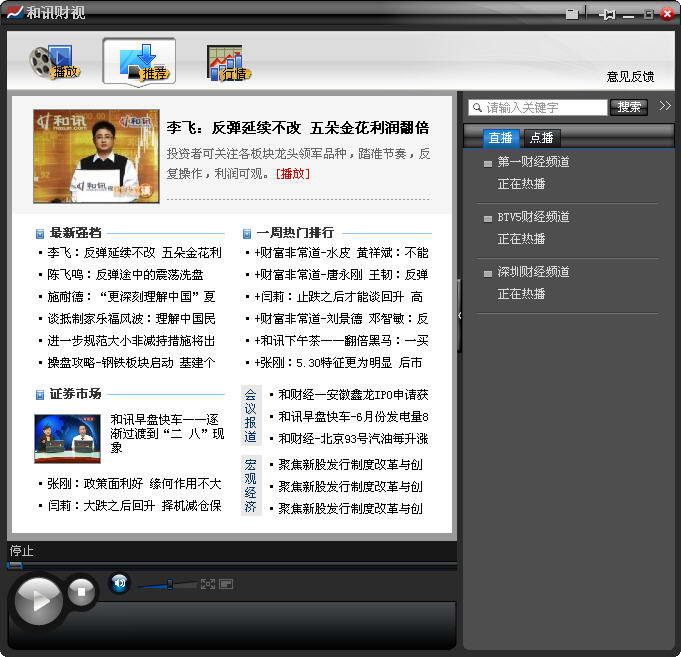Open +闫莉：止跌之后才能谈回升 item
The height and width of the screenshot is (657, 681).
click(x=338, y=297)
